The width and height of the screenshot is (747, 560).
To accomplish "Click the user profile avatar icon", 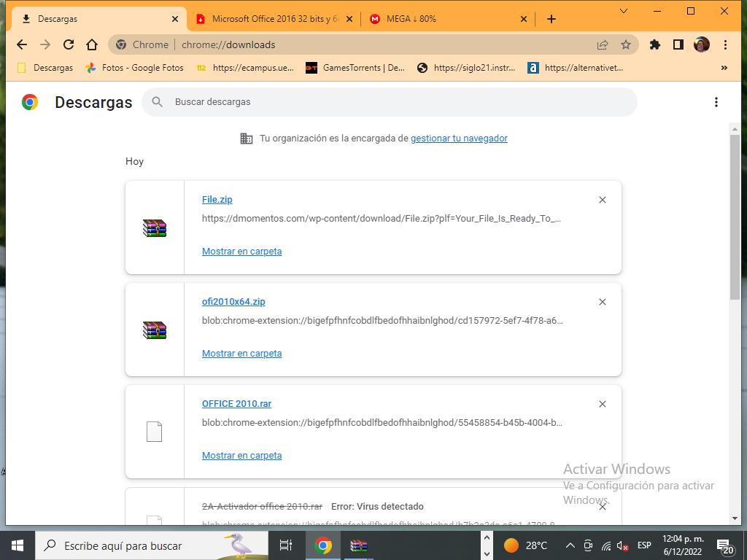I will pyautogui.click(x=701, y=44).
